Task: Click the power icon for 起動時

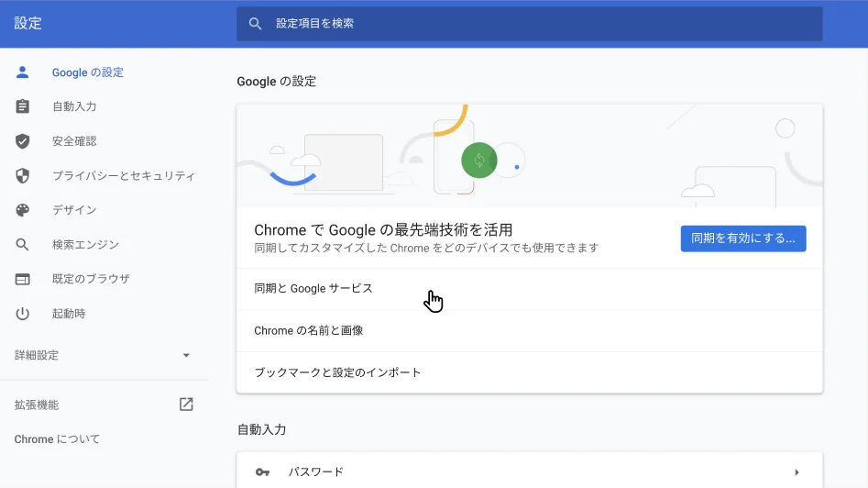Action: click(23, 314)
